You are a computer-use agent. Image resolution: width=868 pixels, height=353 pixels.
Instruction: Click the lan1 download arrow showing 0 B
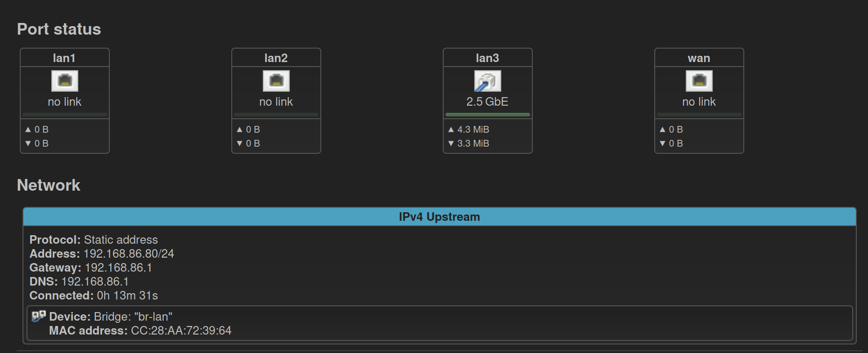click(x=28, y=143)
